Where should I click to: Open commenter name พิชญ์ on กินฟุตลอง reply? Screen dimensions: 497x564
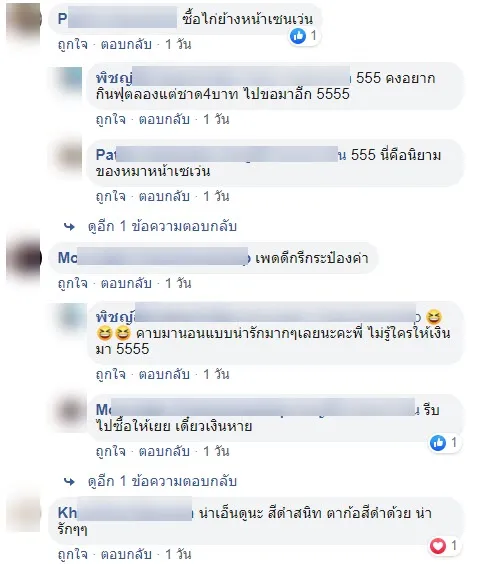coord(114,78)
